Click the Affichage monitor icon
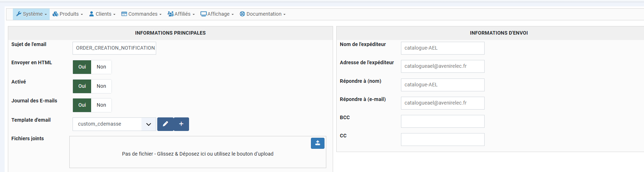 click(203, 14)
